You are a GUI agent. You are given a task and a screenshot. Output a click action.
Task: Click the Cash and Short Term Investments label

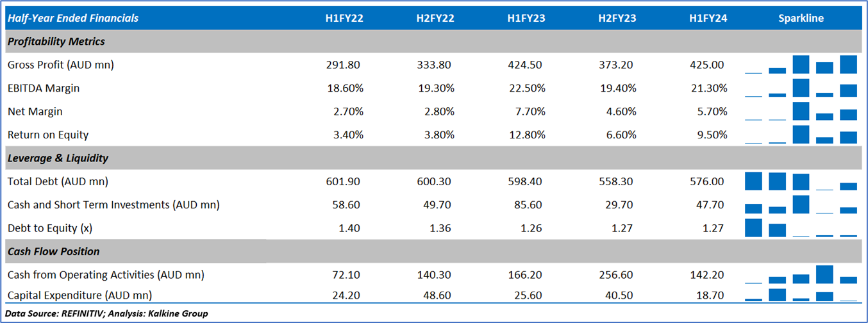click(x=113, y=205)
